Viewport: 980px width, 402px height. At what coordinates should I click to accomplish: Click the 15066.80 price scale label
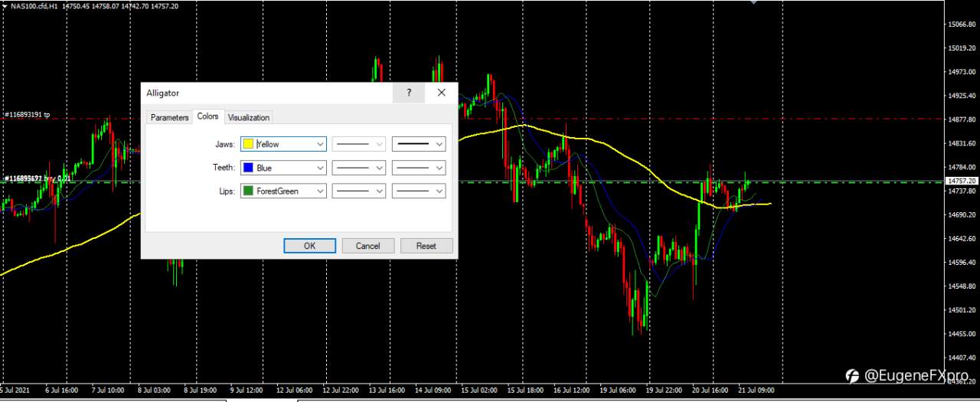point(962,25)
